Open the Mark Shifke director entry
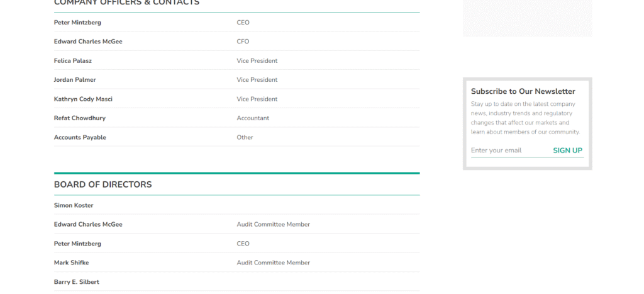 pyautogui.click(x=71, y=263)
